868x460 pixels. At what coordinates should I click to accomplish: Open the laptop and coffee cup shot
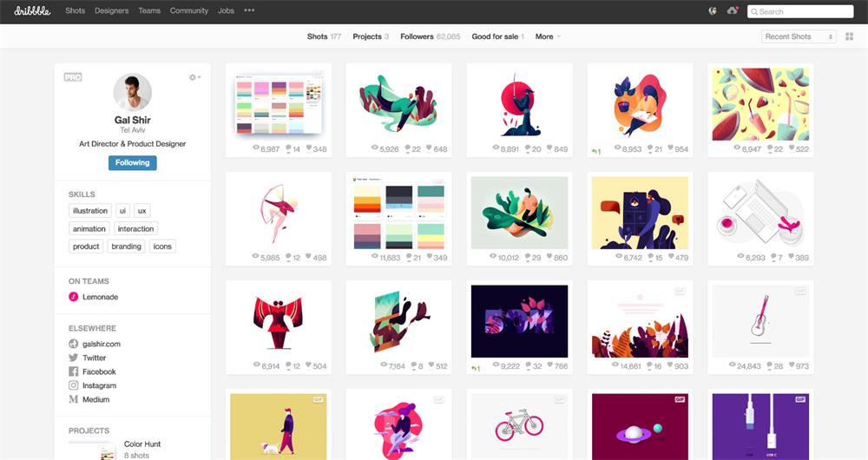pyautogui.click(x=760, y=213)
